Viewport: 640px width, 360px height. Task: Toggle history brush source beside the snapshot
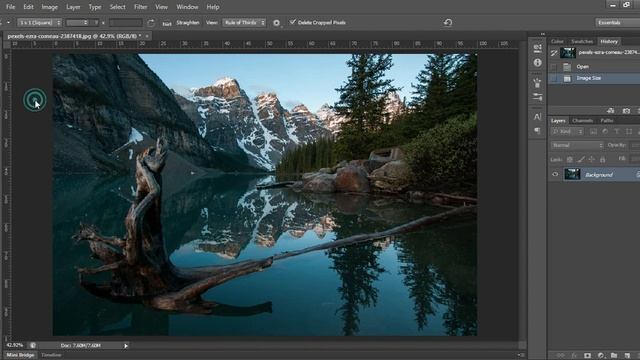point(553,53)
